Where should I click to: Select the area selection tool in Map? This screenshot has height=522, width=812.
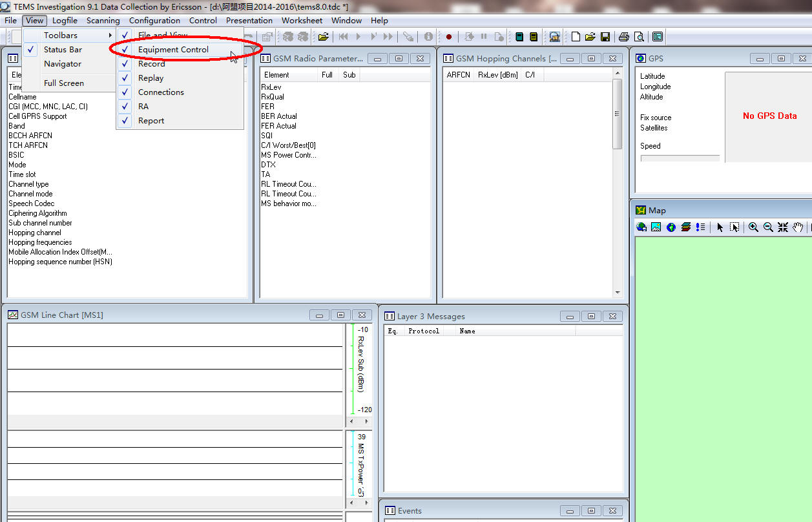click(734, 227)
